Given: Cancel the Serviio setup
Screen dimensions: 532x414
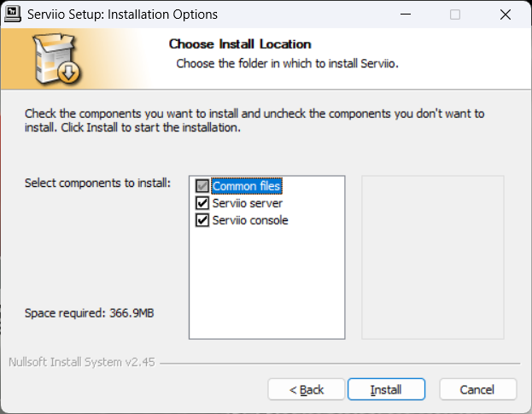Looking at the screenshot, I should tap(477, 389).
